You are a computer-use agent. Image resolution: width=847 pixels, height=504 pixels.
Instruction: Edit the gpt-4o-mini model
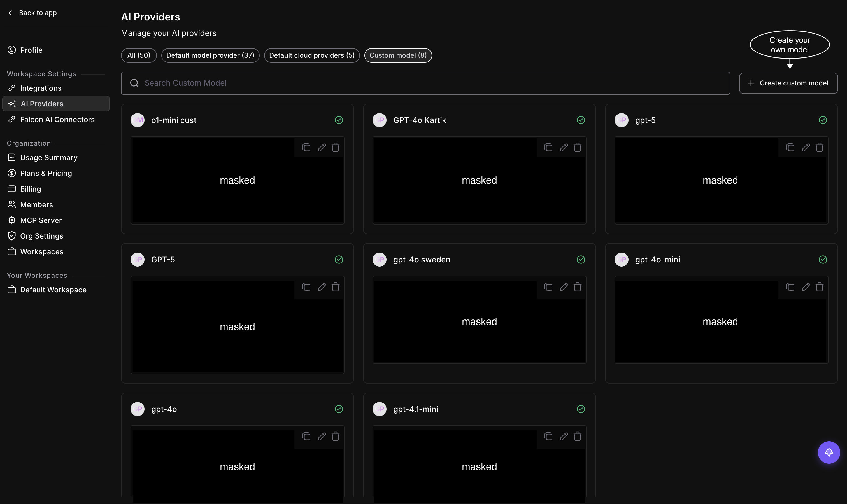[806, 287]
